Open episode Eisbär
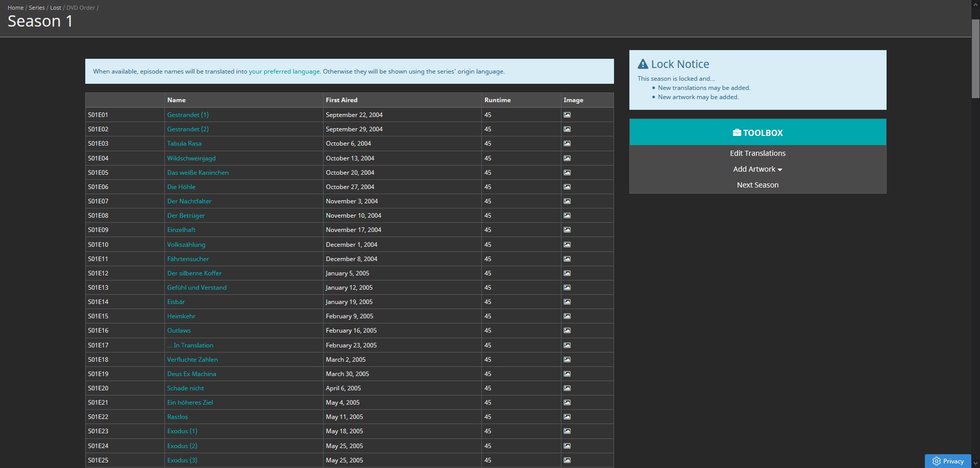Viewport: 980px width, 468px height. (176, 302)
